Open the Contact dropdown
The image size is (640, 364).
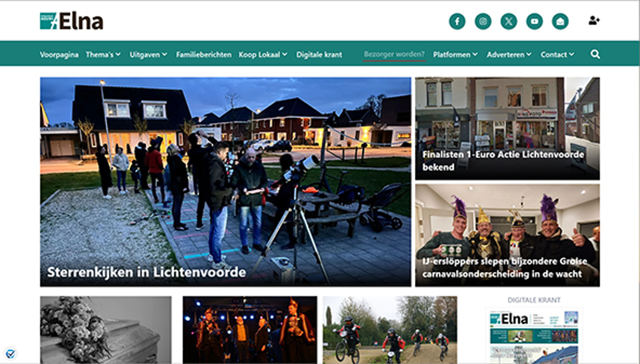pyautogui.click(x=557, y=54)
